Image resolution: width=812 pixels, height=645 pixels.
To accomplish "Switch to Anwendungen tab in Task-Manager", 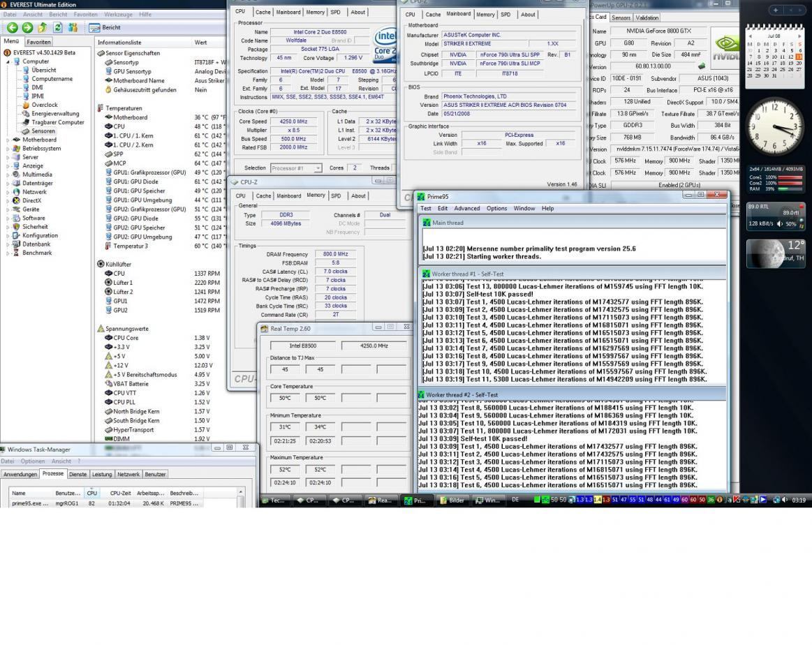I will click(20, 475).
